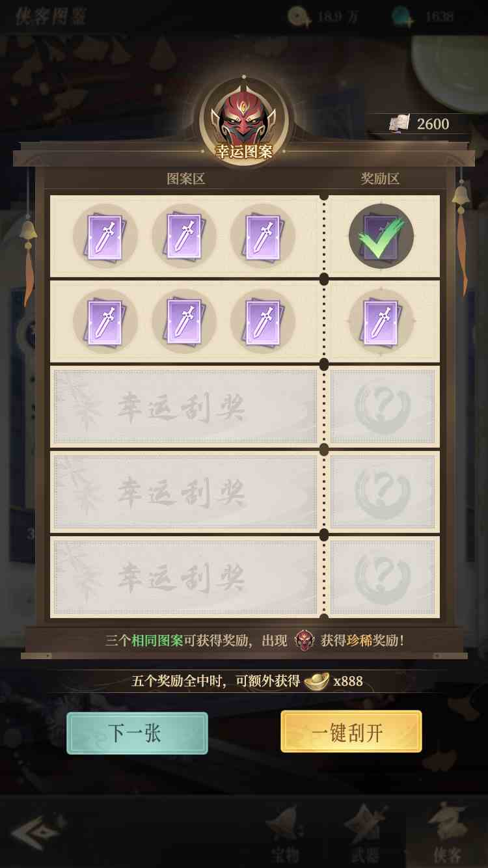Reveal third row question mark reward

click(x=383, y=407)
